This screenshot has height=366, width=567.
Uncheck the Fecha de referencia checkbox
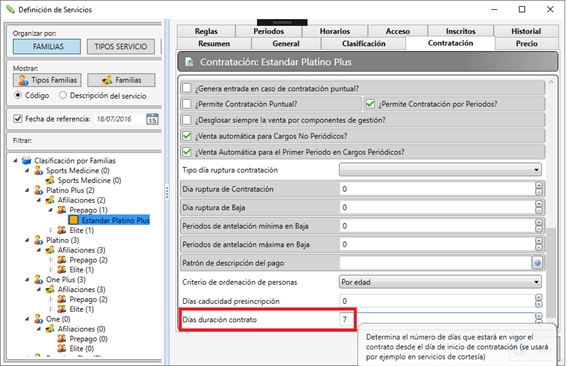(x=17, y=119)
